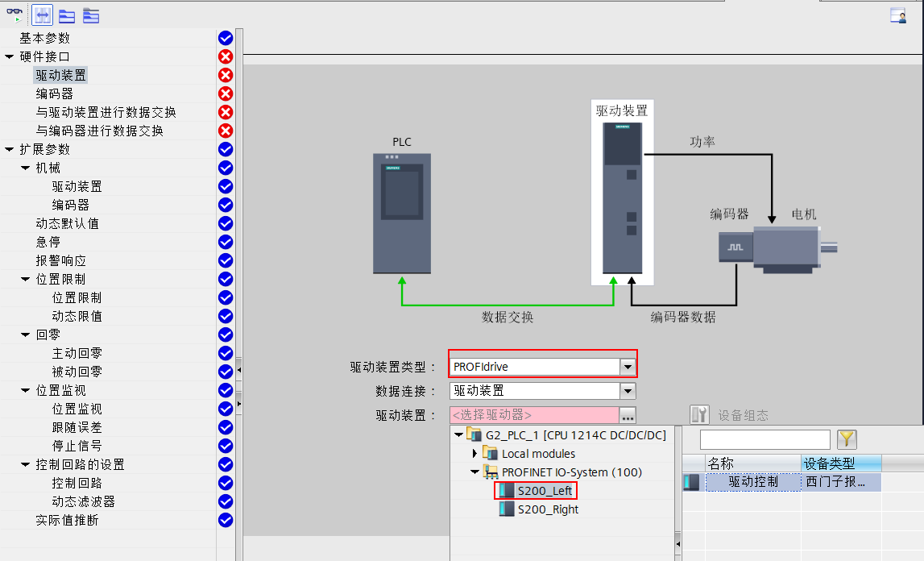Click the yellow filter funnel icon

click(846, 439)
